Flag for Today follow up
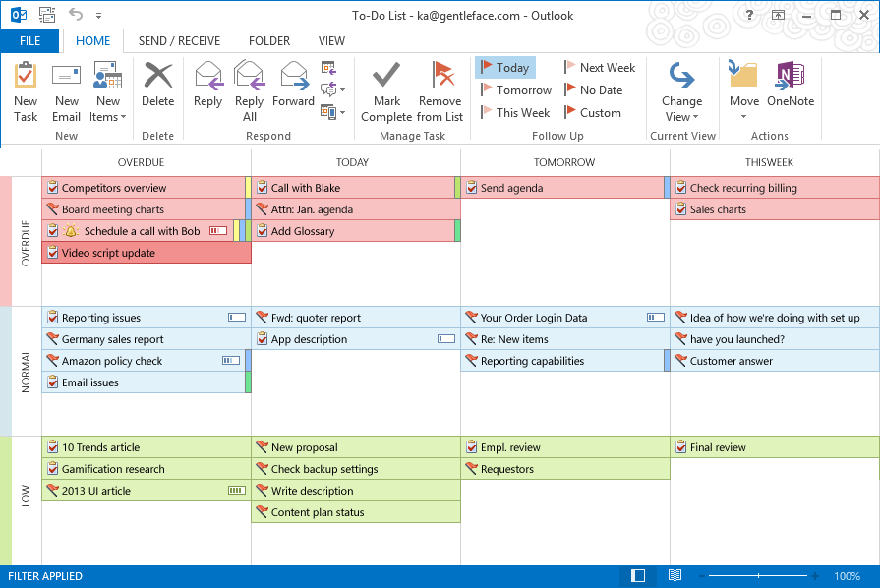 click(x=505, y=67)
